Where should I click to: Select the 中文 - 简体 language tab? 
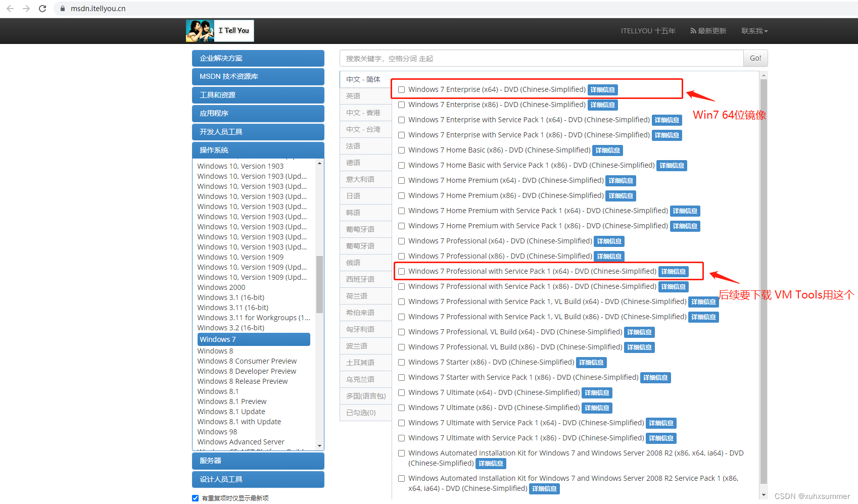click(365, 79)
